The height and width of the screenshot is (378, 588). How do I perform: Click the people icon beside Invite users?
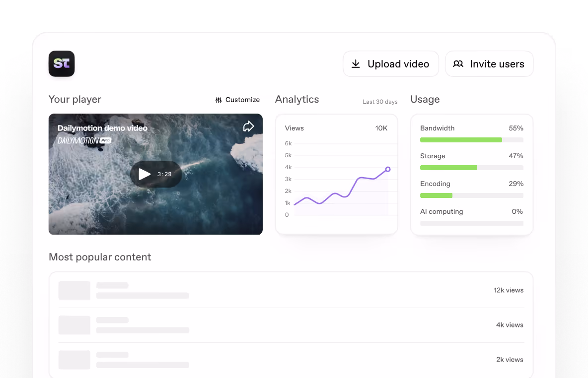point(458,64)
